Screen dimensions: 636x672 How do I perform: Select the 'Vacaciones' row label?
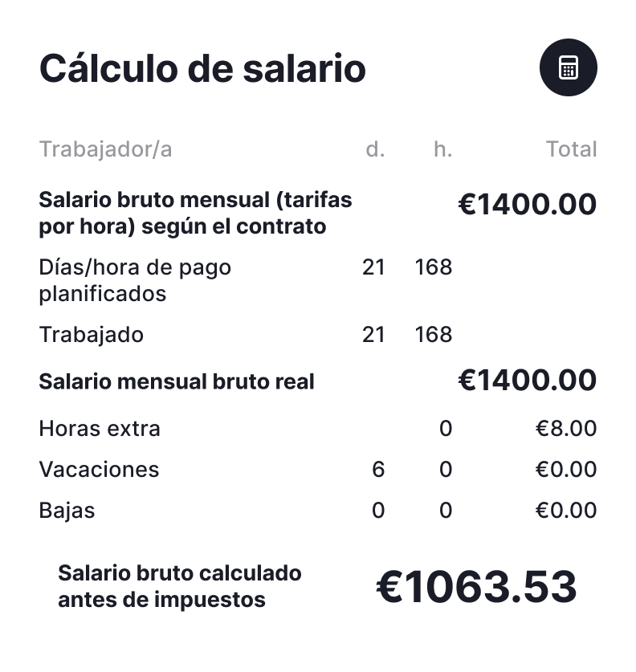click(99, 470)
